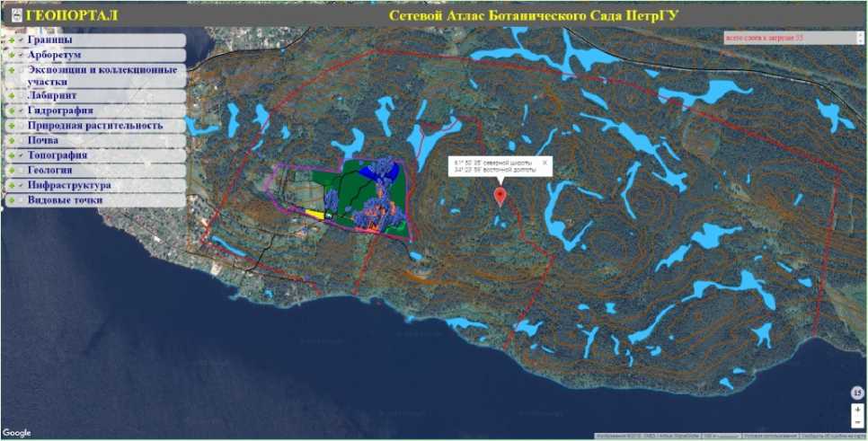Expand the Природная растительность group
This screenshot has width=868, height=441.
(11, 126)
